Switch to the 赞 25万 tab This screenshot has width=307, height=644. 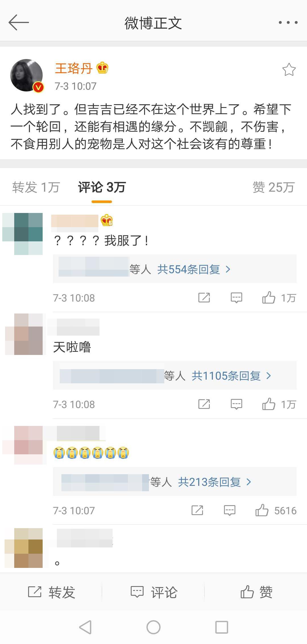click(x=273, y=187)
